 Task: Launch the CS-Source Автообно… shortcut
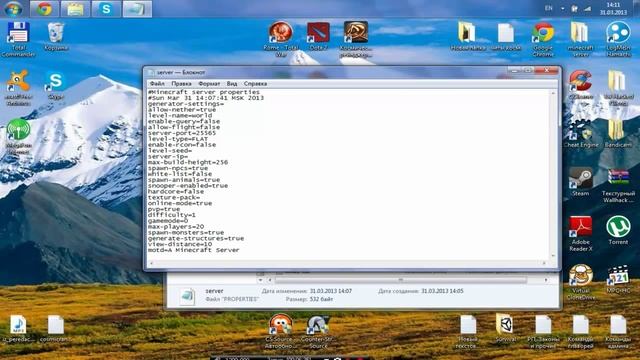[281, 331]
